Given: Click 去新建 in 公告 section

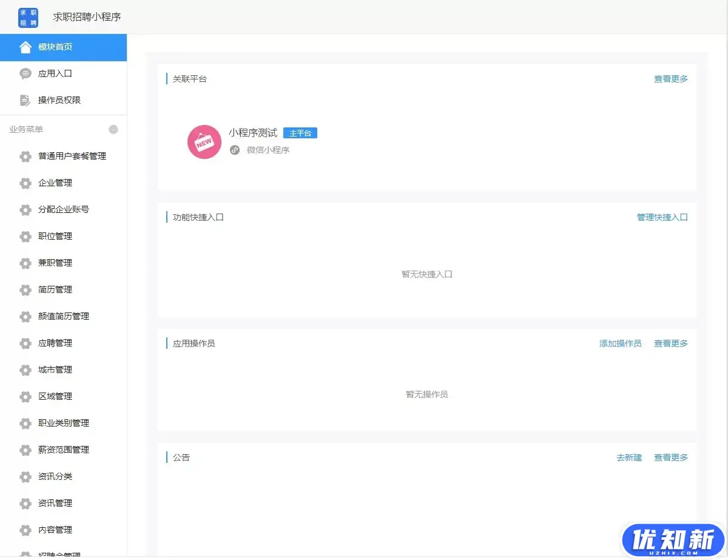Looking at the screenshot, I should tap(629, 457).
